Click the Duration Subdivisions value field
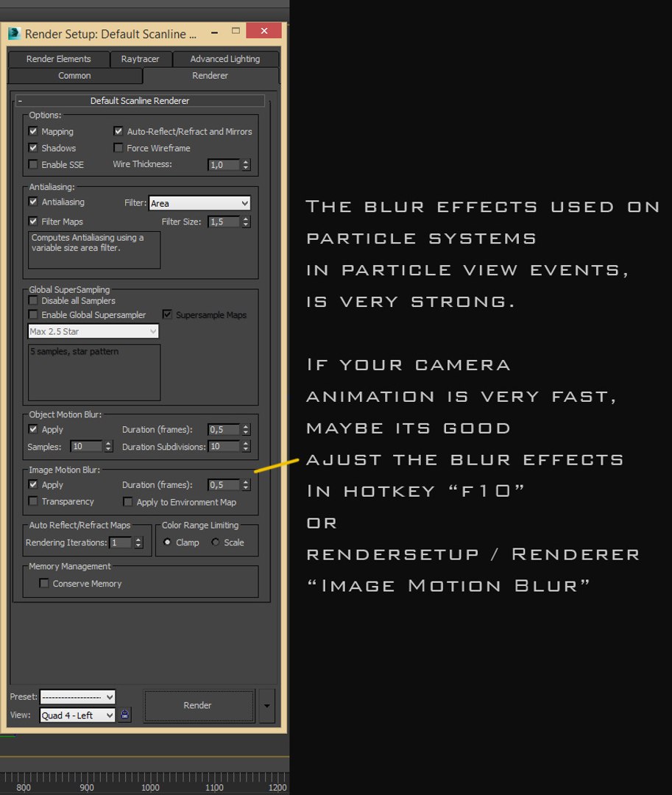This screenshot has width=672, height=795. click(224, 446)
